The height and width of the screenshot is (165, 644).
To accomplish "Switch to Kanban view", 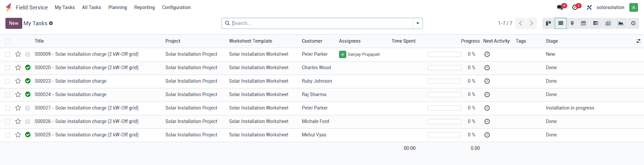I will (548, 23).
